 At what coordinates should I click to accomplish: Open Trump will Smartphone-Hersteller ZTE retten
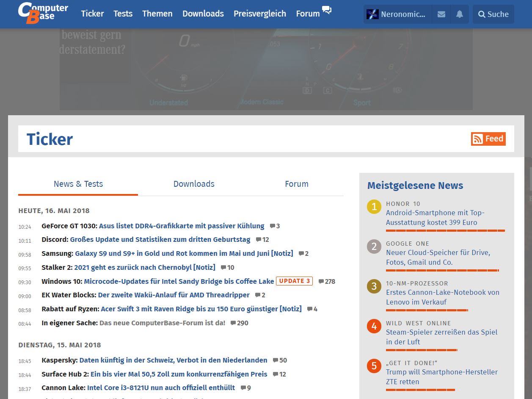coord(442,377)
